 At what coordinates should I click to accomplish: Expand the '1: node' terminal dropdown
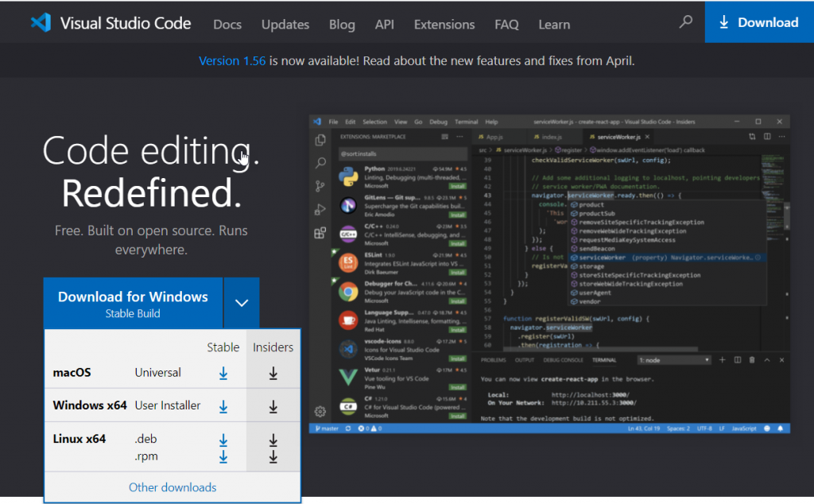(674, 360)
